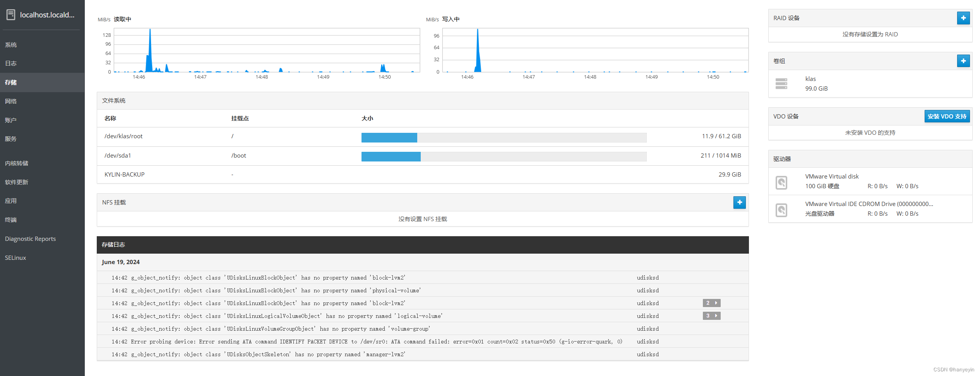Open the first block-lvm2 log entry
The width and height of the screenshot is (980, 376).
423,277
